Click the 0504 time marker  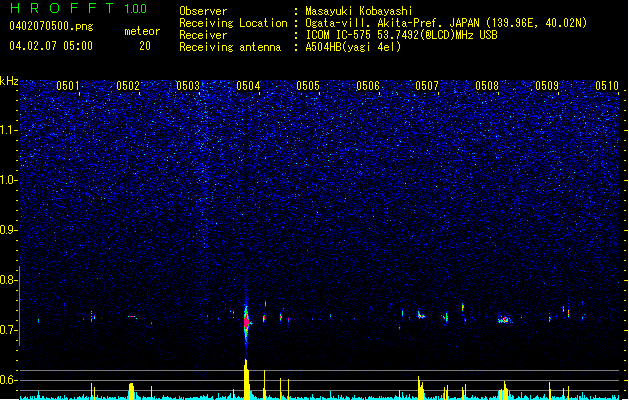click(x=248, y=86)
